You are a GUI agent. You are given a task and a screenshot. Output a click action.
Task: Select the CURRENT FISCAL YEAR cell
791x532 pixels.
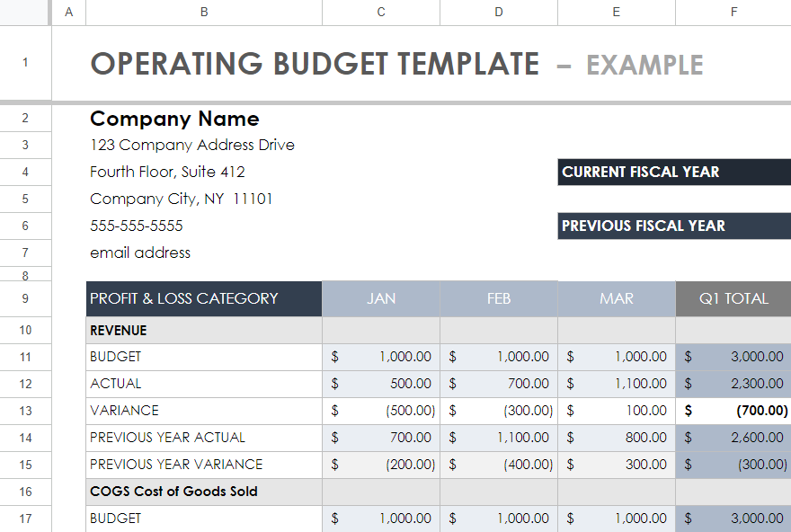(x=674, y=172)
